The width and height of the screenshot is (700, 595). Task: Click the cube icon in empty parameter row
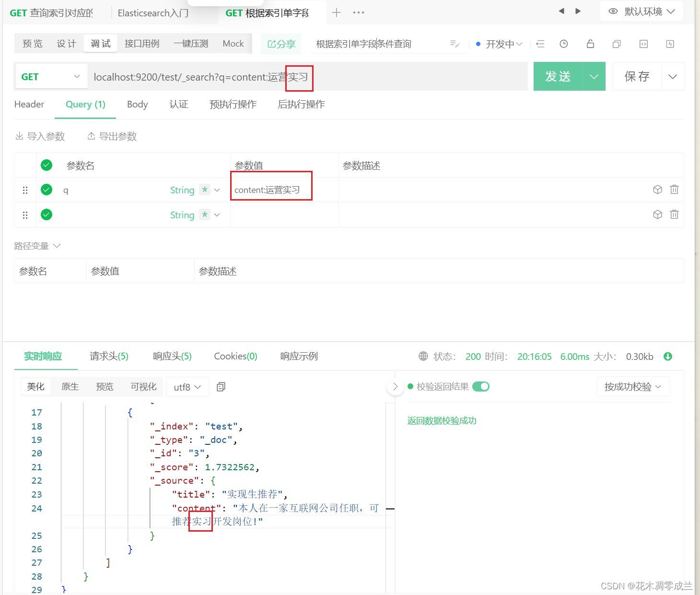point(657,214)
